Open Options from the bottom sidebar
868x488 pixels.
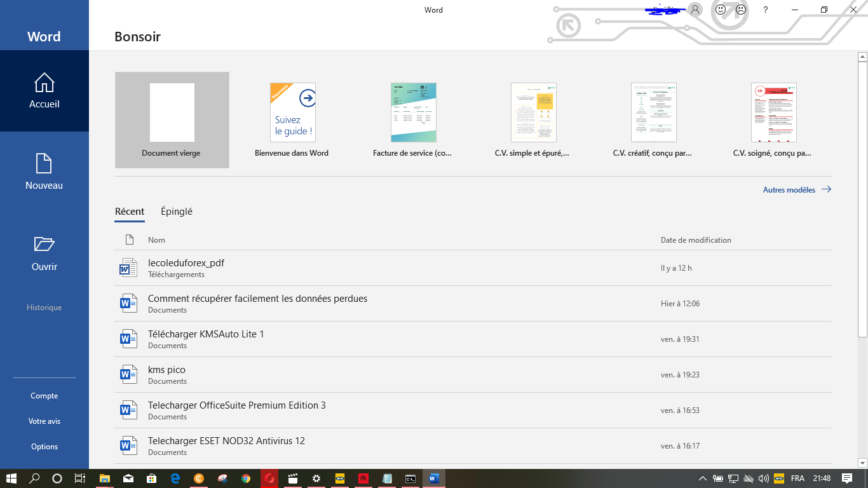pyautogui.click(x=44, y=446)
